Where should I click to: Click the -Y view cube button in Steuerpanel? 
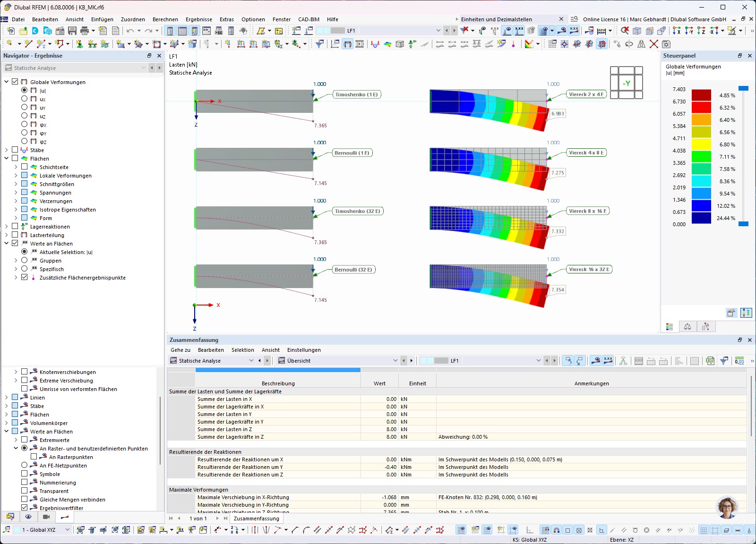627,83
